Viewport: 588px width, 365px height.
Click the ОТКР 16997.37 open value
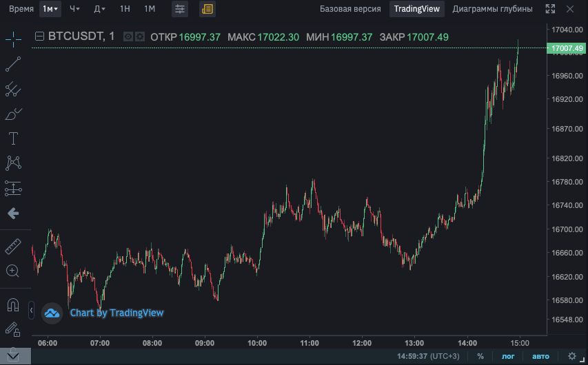185,37
